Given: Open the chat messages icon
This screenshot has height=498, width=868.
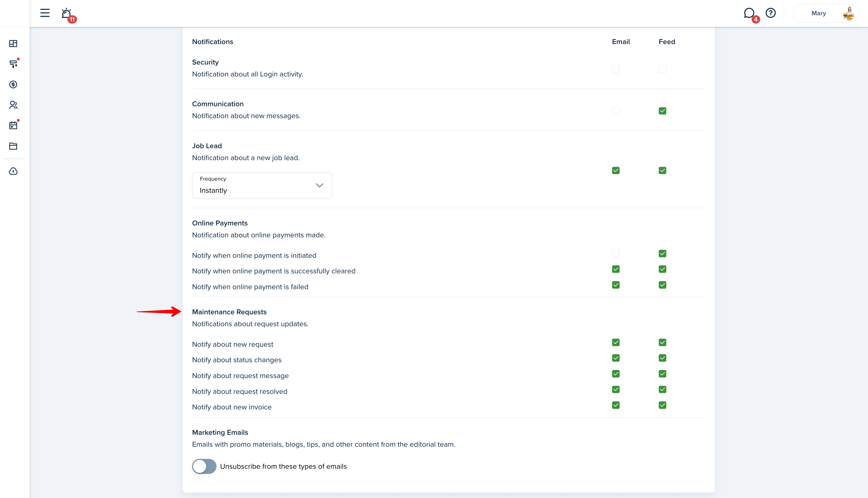Looking at the screenshot, I should (x=749, y=13).
